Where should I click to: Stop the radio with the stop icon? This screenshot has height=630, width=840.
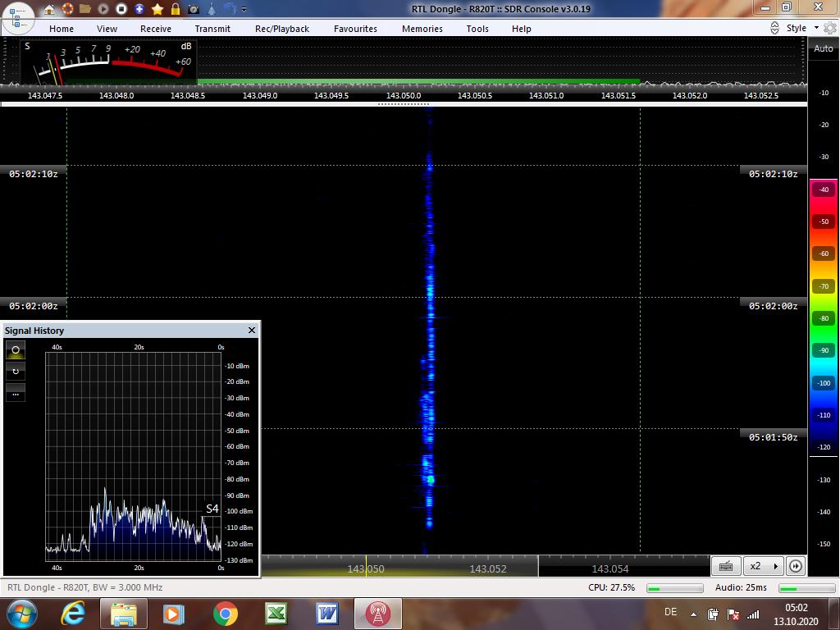click(121, 8)
